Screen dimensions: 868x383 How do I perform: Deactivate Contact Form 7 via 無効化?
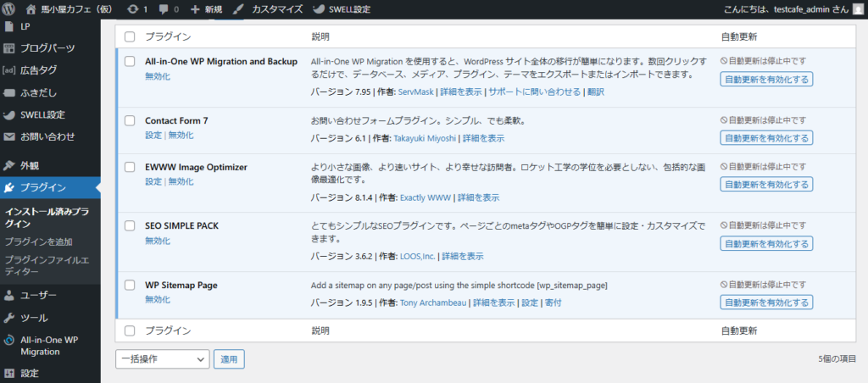[181, 135]
